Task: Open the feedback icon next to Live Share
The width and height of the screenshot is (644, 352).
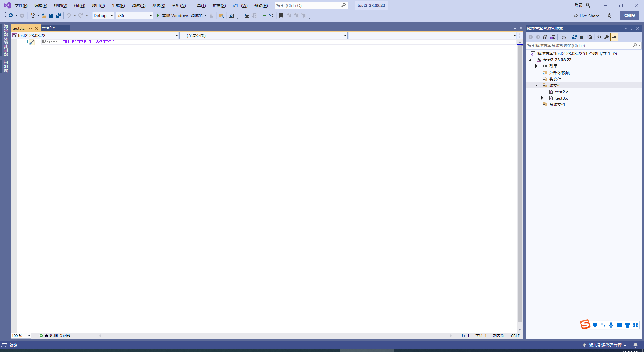Action: 610,16
